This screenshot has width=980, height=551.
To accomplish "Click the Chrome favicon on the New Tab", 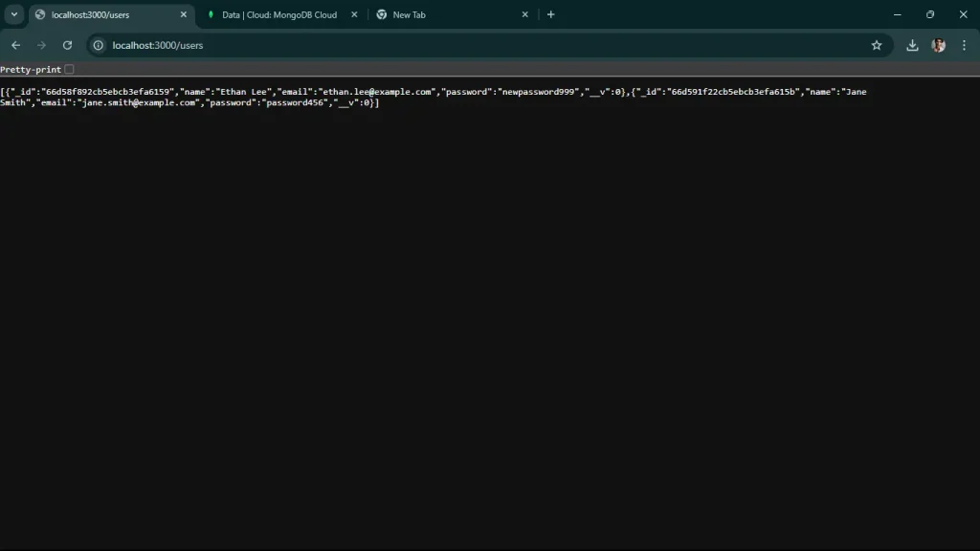I will [x=382, y=14].
